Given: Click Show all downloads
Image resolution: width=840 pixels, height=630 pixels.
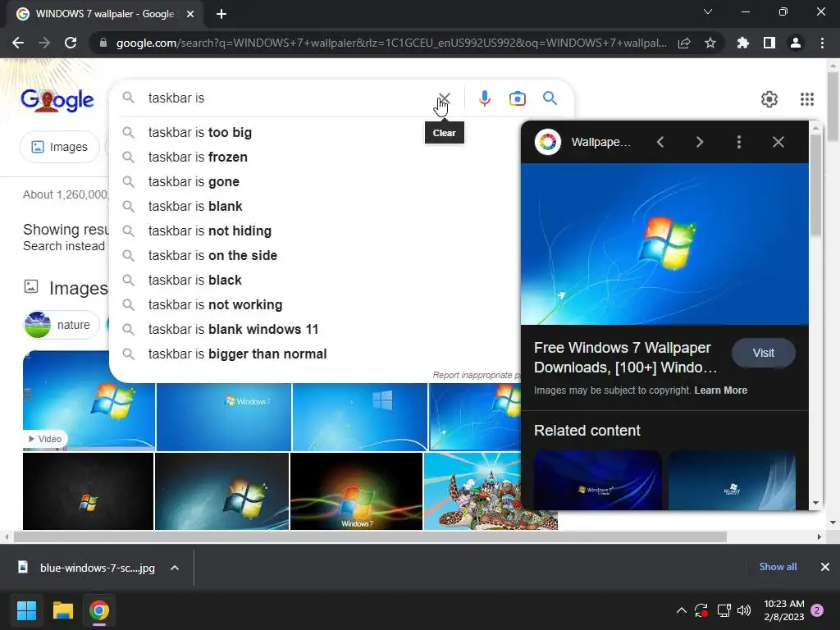Looking at the screenshot, I should [x=778, y=567].
